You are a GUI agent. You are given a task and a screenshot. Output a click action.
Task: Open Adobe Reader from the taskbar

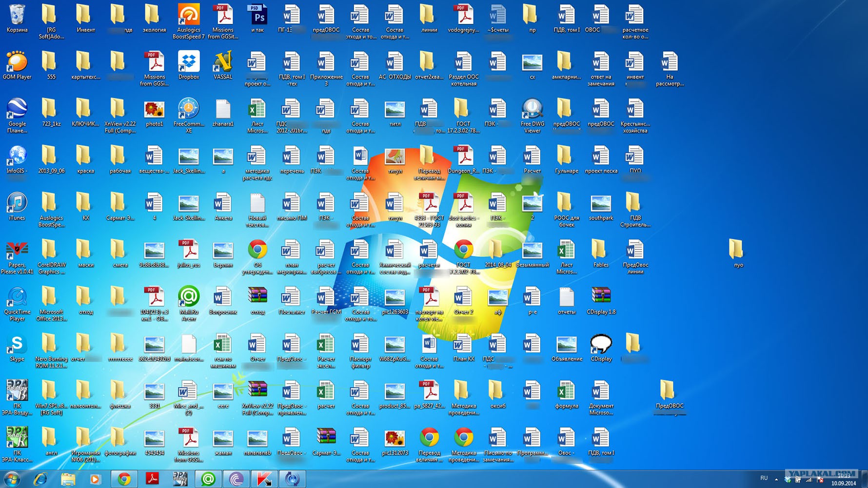[152, 479]
